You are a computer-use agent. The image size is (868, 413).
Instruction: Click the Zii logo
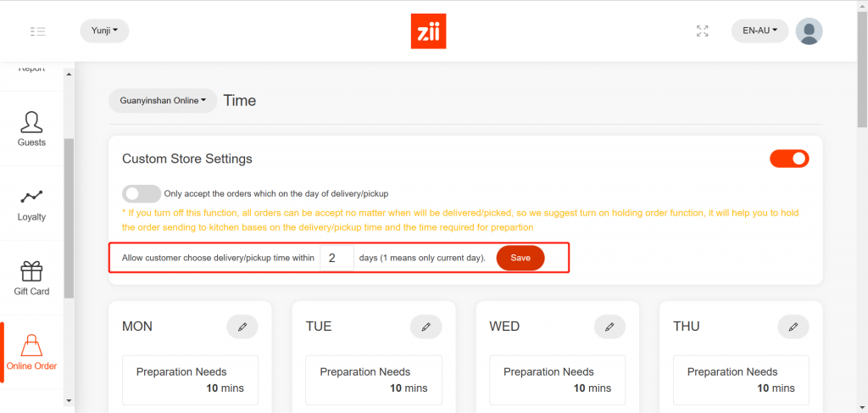point(428,31)
